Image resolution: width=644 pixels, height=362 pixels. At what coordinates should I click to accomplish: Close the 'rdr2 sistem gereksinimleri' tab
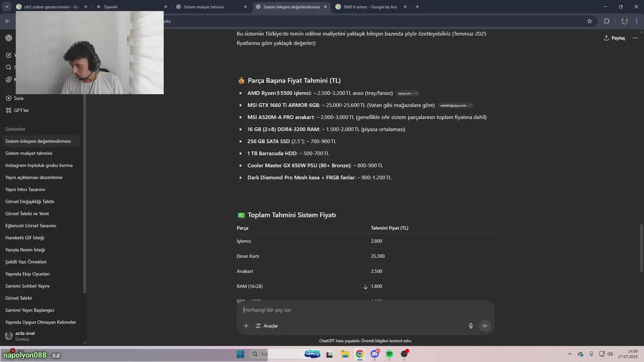point(86,7)
